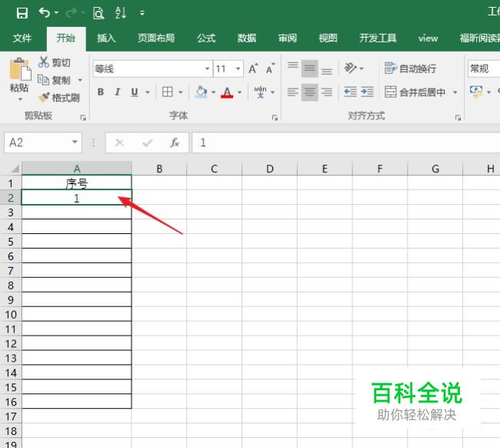Click the decrease indent icon
Image resolution: width=500 pixels, height=448 pixels.
pyautogui.click(x=351, y=92)
